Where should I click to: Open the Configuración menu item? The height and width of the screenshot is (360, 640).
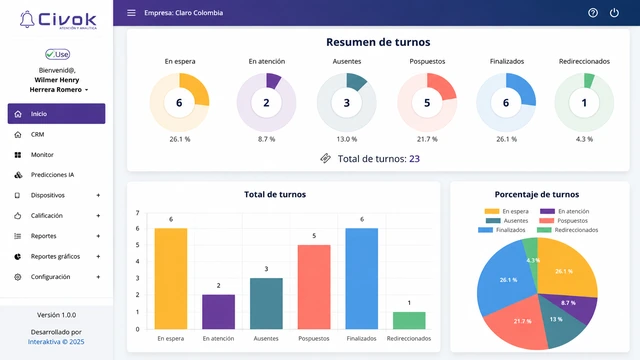(x=56, y=277)
